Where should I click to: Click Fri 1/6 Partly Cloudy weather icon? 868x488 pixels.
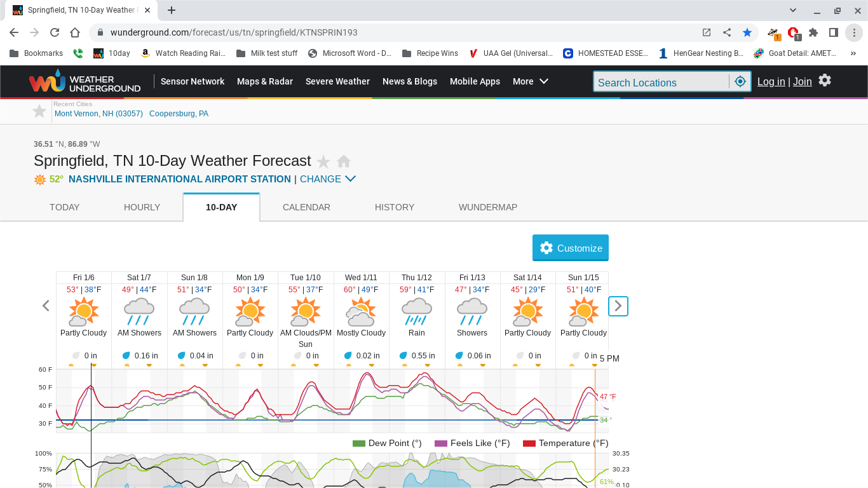84,311
